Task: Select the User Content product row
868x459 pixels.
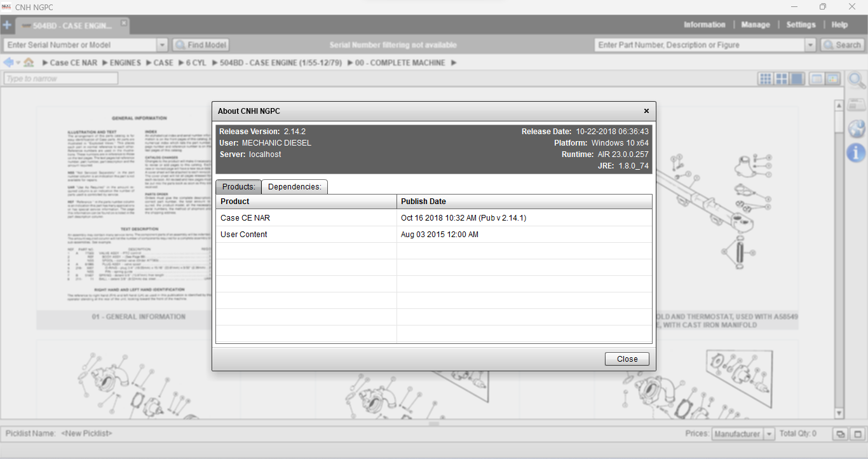Action: [434, 234]
